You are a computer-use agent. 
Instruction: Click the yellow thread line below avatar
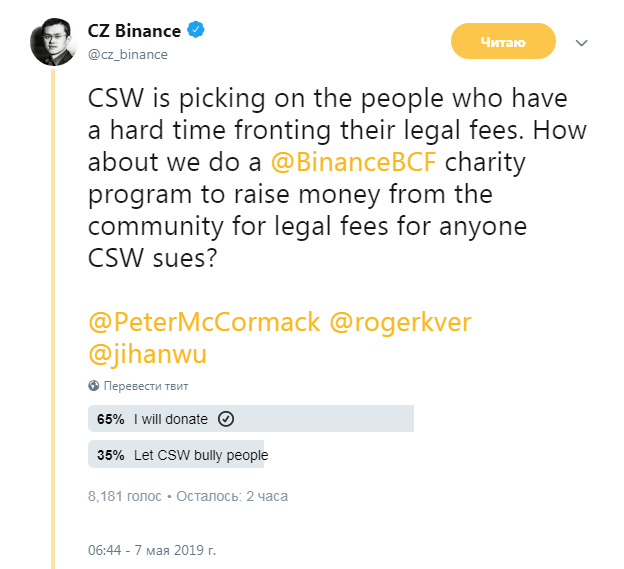pos(53,318)
